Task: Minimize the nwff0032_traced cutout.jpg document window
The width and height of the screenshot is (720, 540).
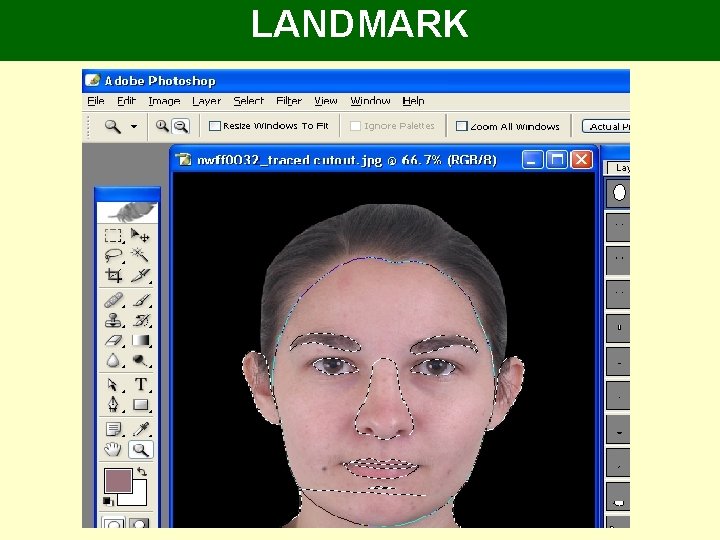Action: (532, 160)
